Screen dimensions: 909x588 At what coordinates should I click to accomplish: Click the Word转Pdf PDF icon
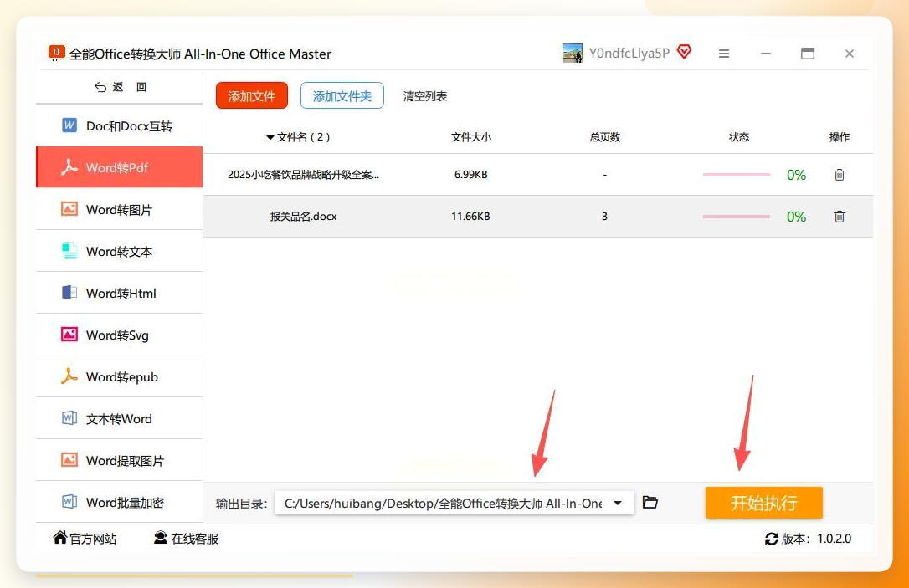tap(69, 166)
